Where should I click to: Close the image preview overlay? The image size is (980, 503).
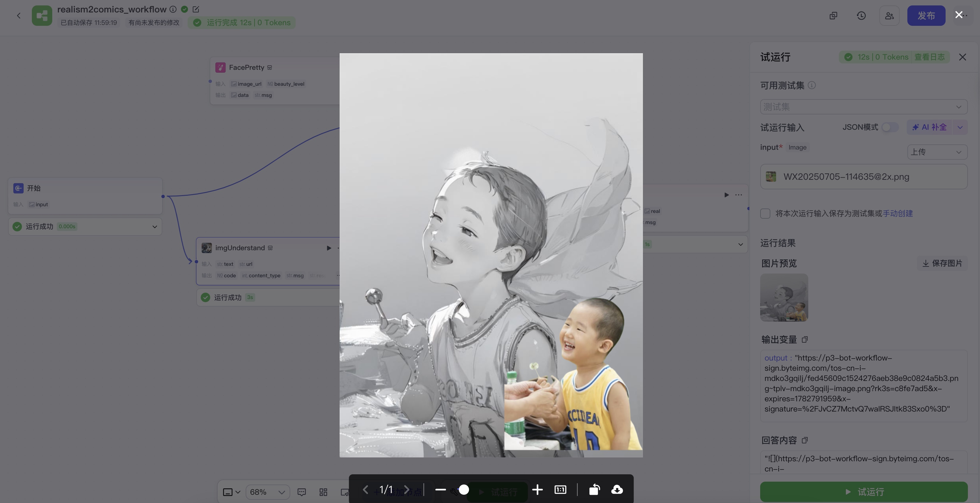(959, 15)
